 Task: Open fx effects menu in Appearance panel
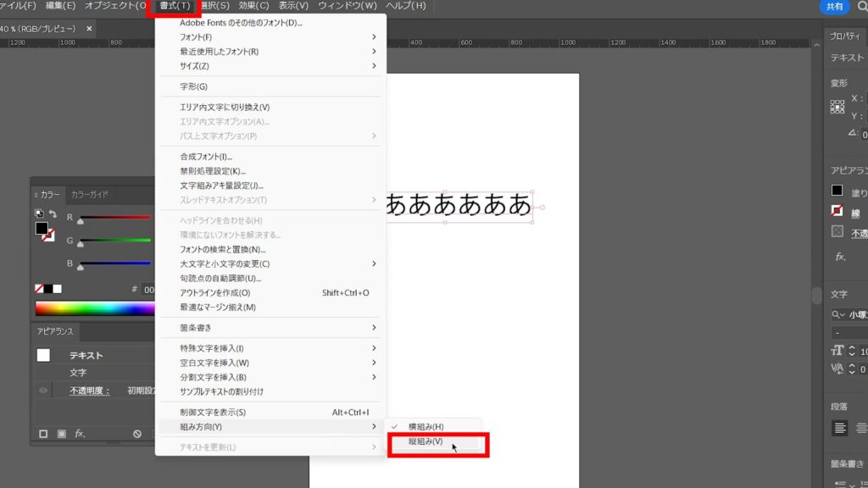(x=80, y=434)
